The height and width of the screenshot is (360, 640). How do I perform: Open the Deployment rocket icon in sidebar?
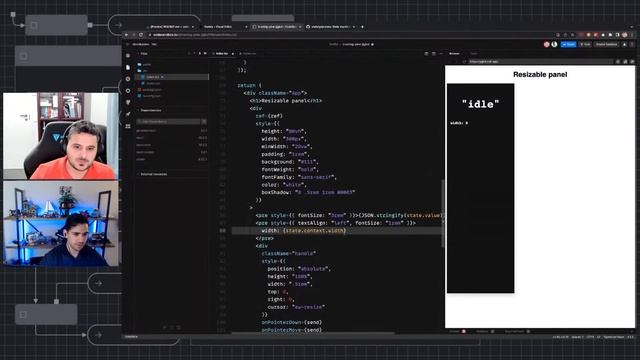coord(128,114)
